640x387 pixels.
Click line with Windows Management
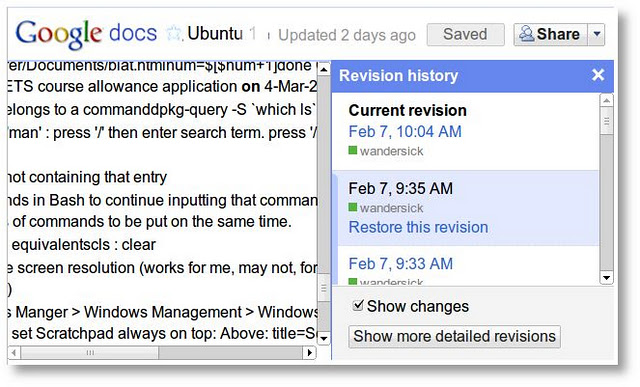(162, 312)
